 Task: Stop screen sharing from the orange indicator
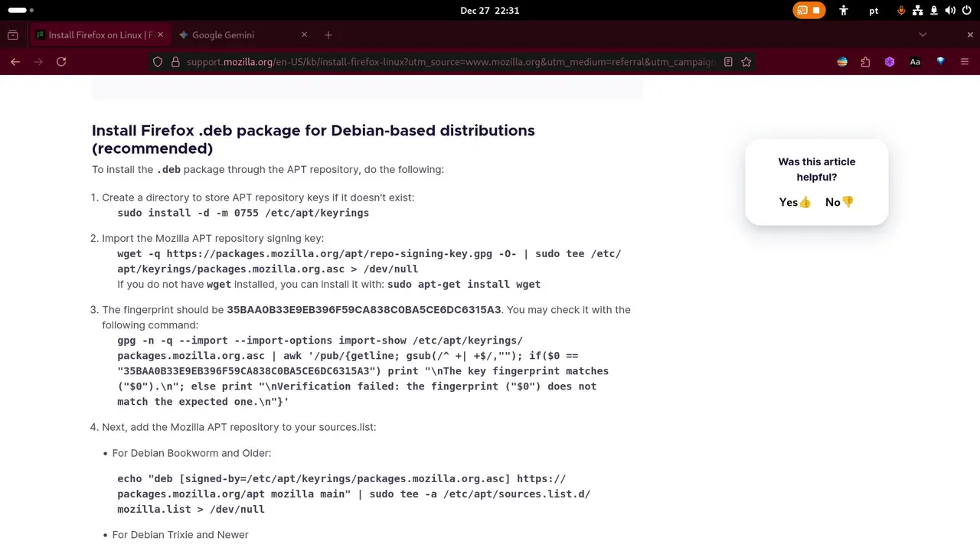click(x=816, y=11)
